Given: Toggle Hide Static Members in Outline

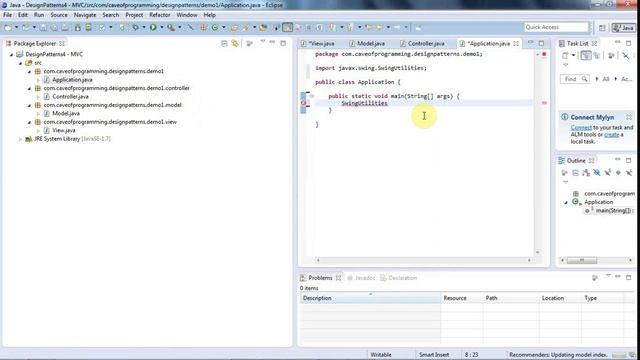Looking at the screenshot, I should click(608, 173).
